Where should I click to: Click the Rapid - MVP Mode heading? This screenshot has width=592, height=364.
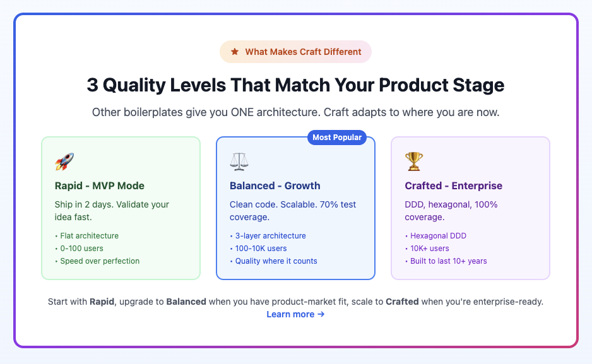click(100, 185)
